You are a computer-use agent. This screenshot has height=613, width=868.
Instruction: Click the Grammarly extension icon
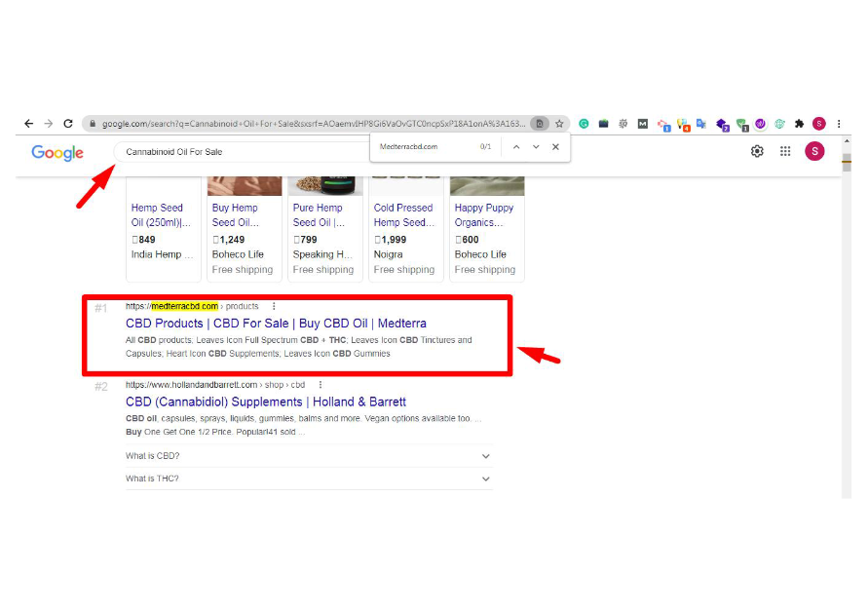[x=585, y=124]
